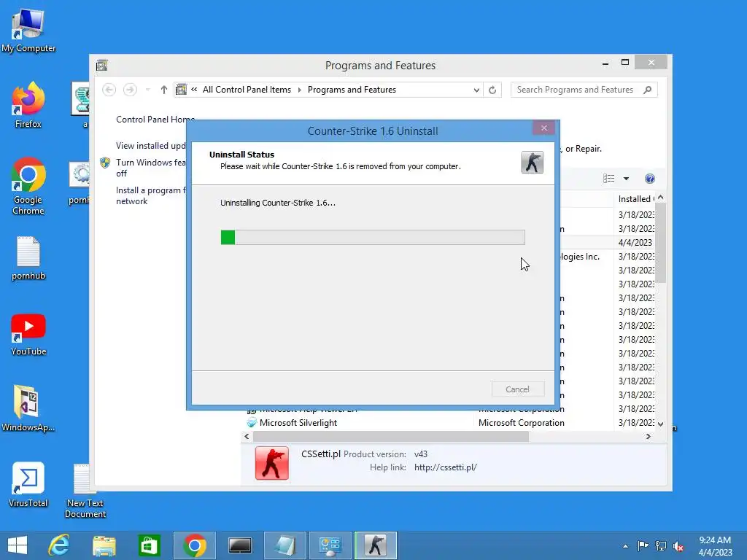This screenshot has height=560, width=747.
Task: Go up one level in Control Panel
Action: pos(164,90)
